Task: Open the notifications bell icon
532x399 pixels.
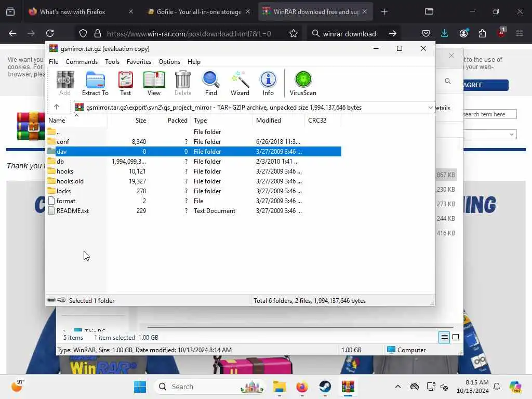Action: click(x=497, y=387)
